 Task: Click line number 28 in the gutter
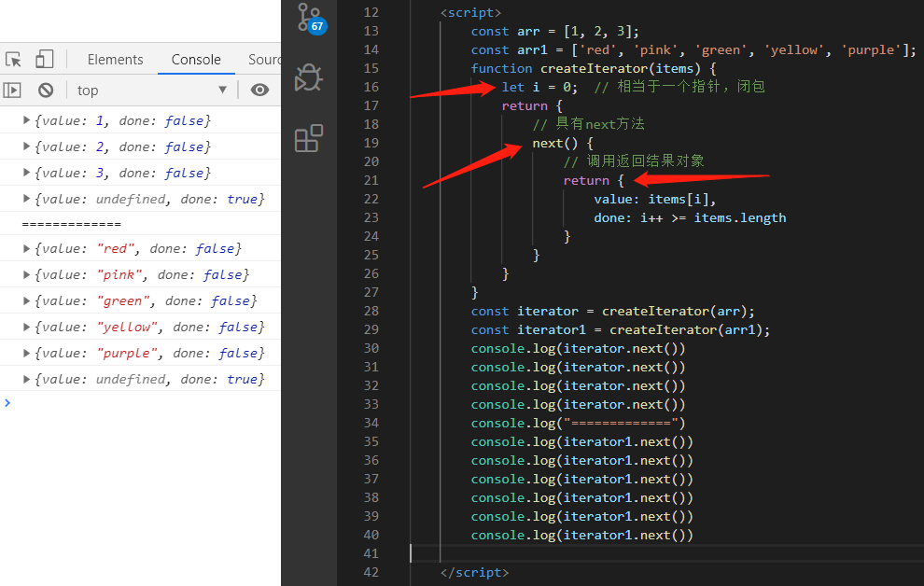(371, 311)
